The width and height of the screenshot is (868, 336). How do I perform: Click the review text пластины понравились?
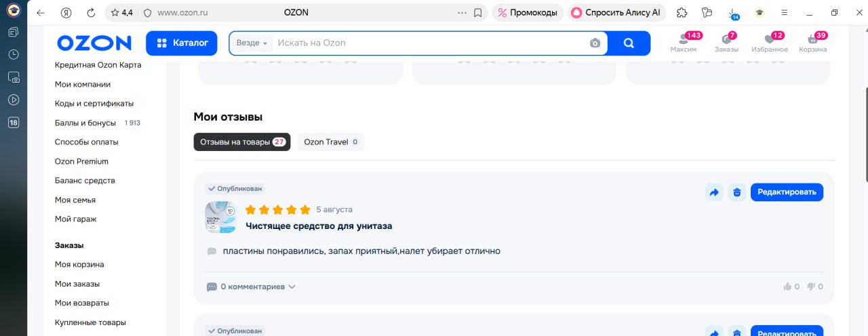pyautogui.click(x=361, y=251)
